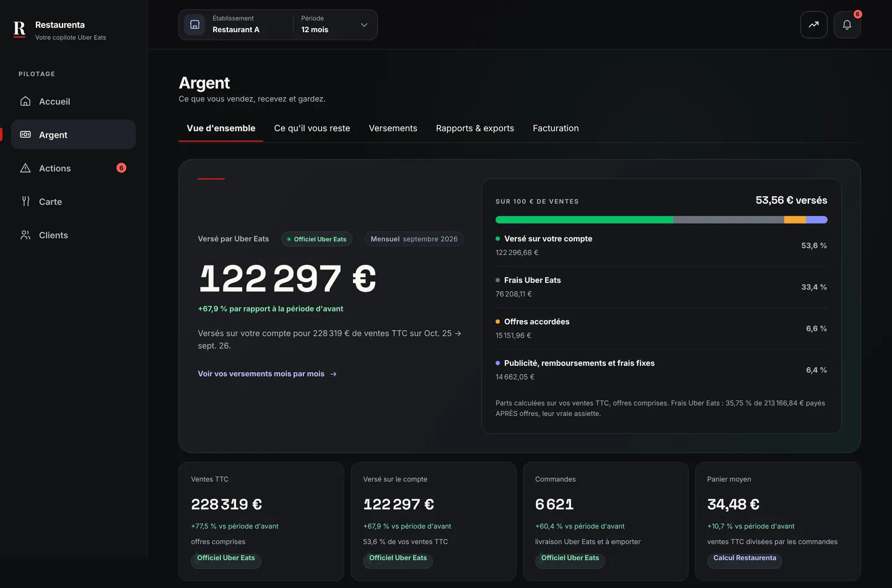
Task: Click the Mensuel septembre 2026 pill
Action: [414, 239]
